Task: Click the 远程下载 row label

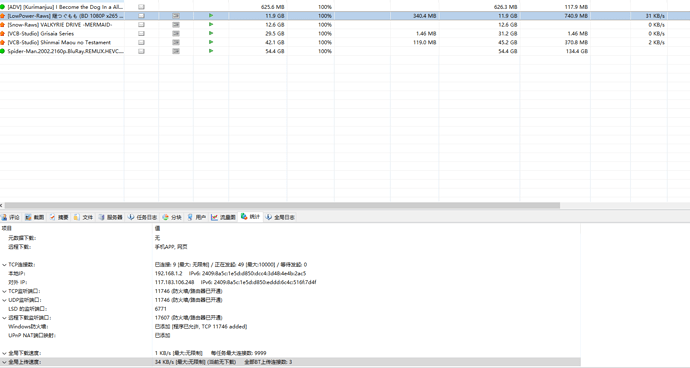Action: tap(19, 247)
